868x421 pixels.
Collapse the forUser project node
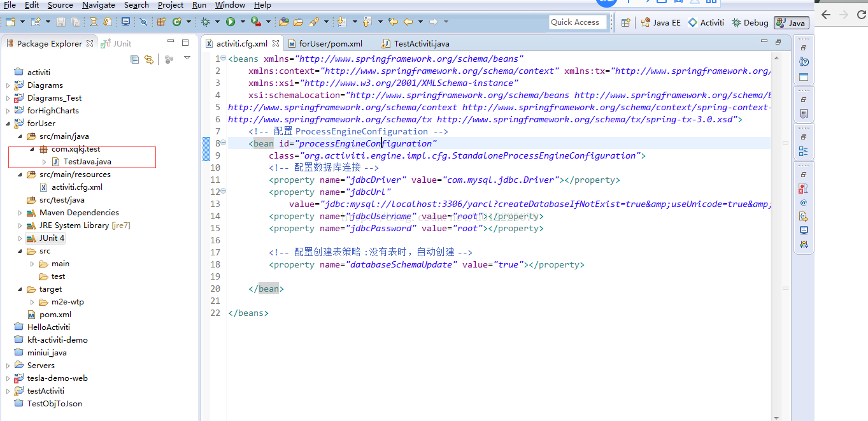[x=8, y=124]
